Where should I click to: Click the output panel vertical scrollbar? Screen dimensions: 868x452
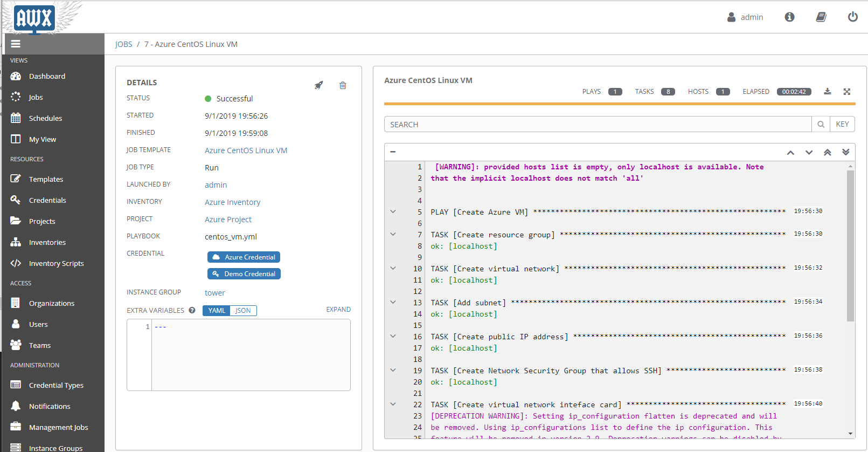850,245
